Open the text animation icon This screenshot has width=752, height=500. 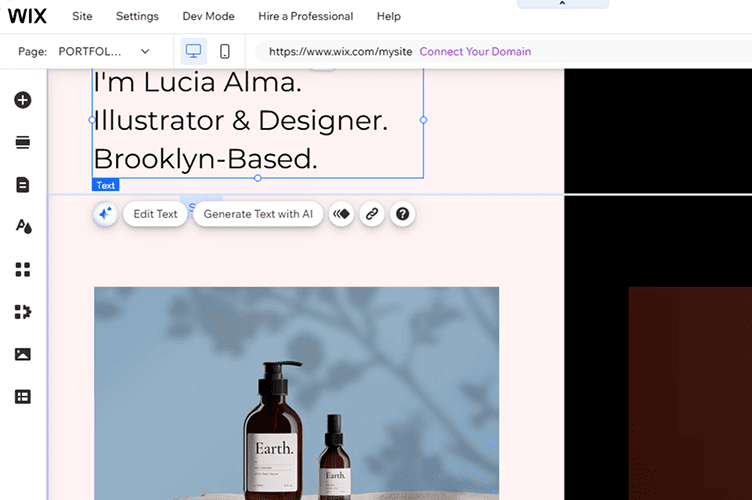341,214
